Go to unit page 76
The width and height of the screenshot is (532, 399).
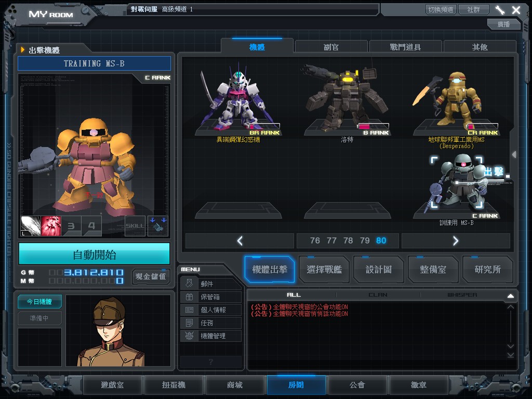click(315, 241)
